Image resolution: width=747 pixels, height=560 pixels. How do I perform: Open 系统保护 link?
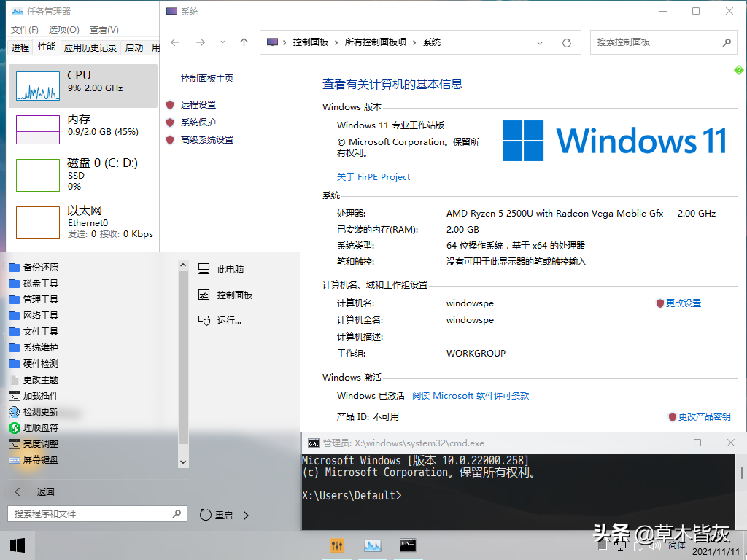coord(198,122)
